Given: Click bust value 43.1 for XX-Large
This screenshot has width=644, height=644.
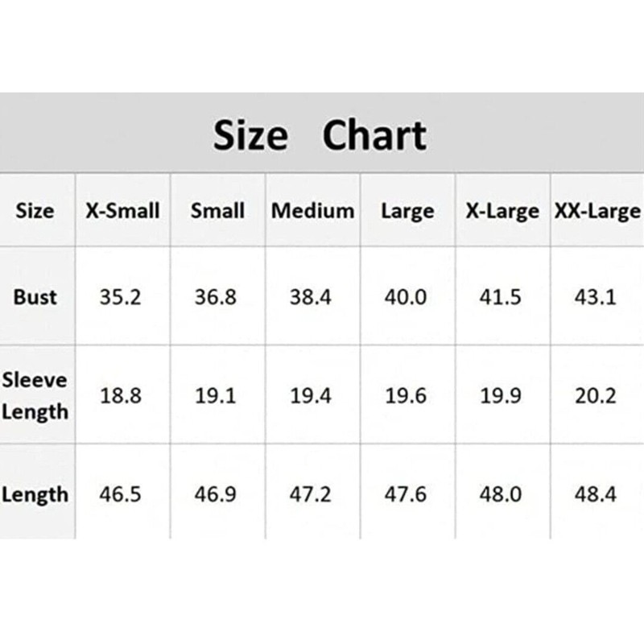Looking at the screenshot, I should pyautogui.click(x=596, y=297).
